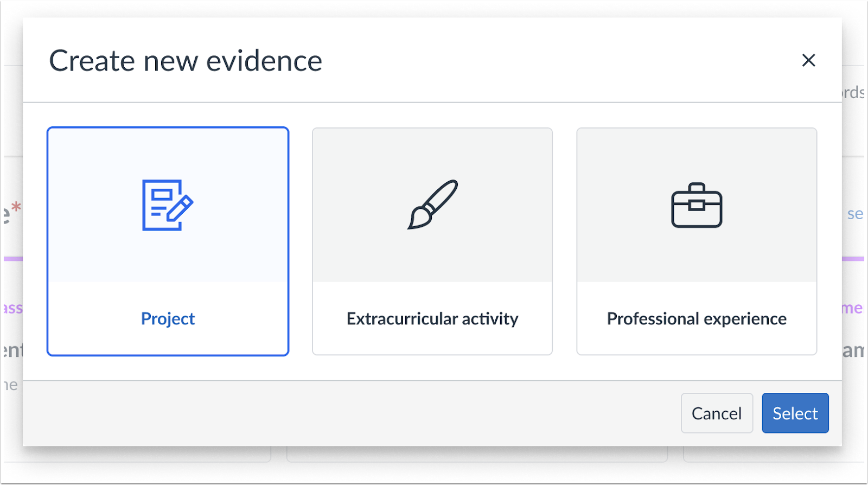Click the Extracurricular activity text label
The width and height of the screenshot is (868, 485).
tap(431, 318)
